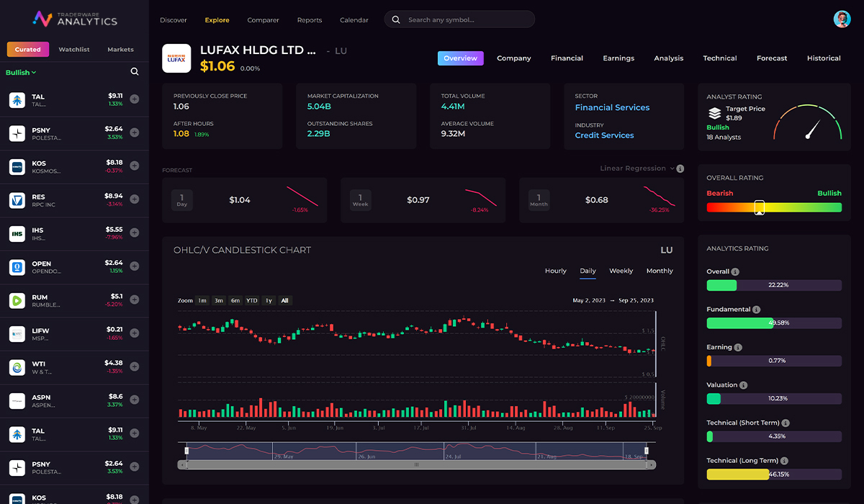Screen dimensions: 864x504
Task: Switch the chart to Hourly interval
Action: (556, 271)
